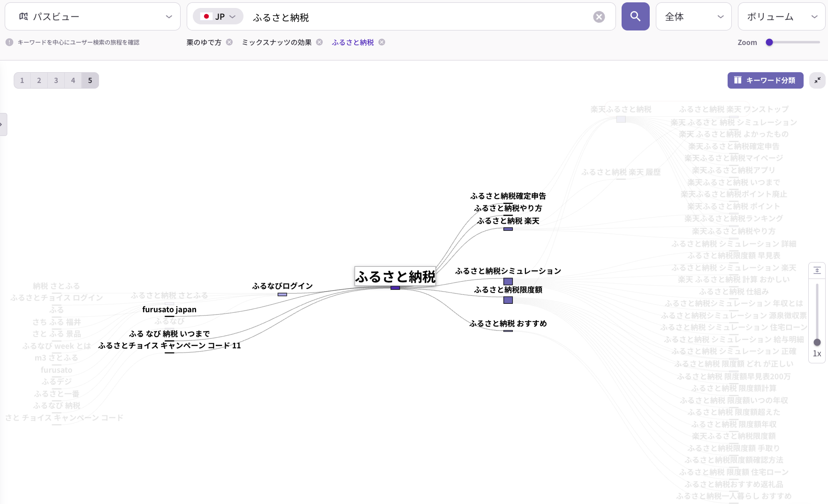Click the ふるなびログイン node label

pos(282,286)
